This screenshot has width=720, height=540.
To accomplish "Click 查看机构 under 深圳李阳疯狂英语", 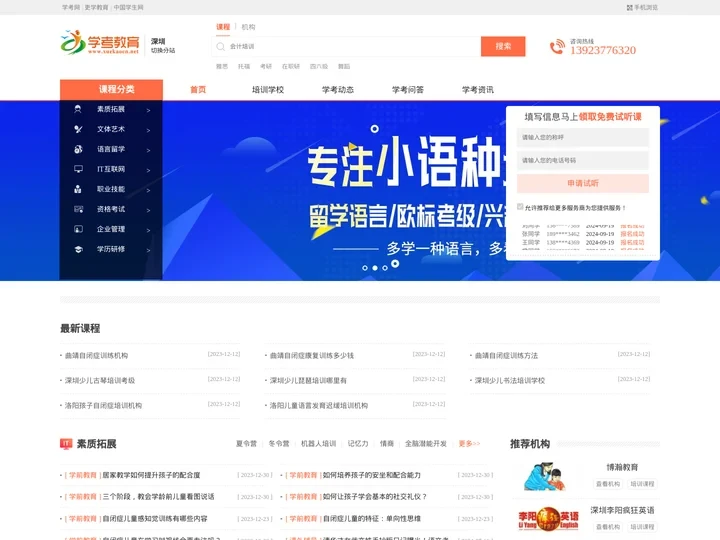I will point(608,527).
